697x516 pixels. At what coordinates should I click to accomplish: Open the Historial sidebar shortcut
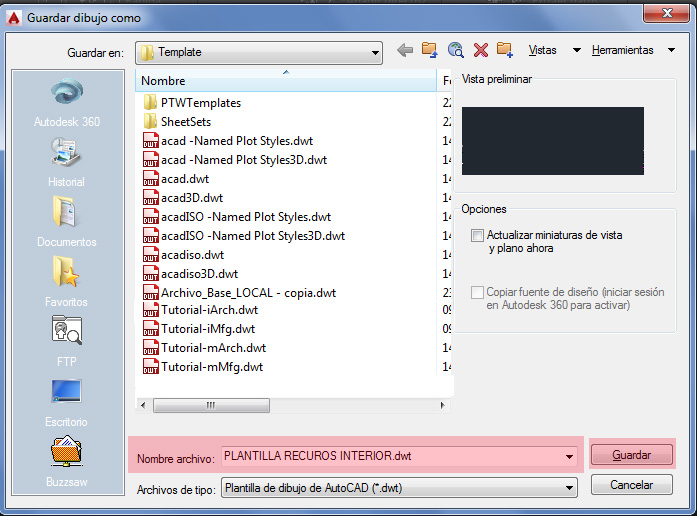tap(66, 162)
